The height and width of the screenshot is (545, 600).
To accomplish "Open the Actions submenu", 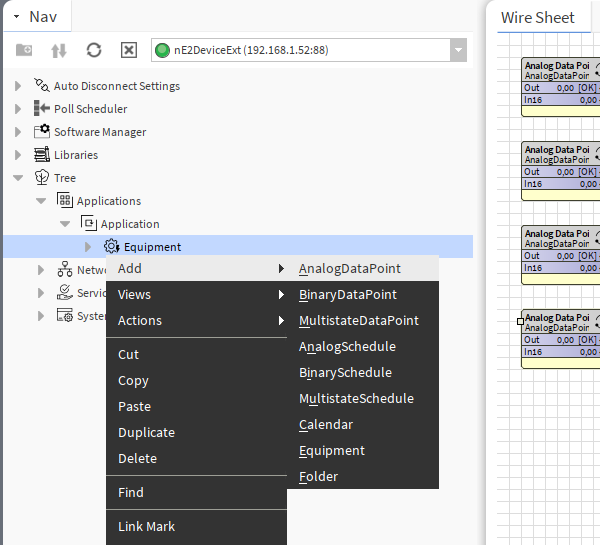I will pyautogui.click(x=197, y=321).
